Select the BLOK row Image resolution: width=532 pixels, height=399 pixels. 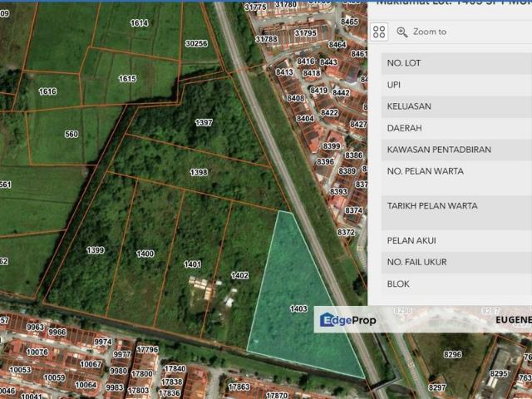[x=456, y=284]
